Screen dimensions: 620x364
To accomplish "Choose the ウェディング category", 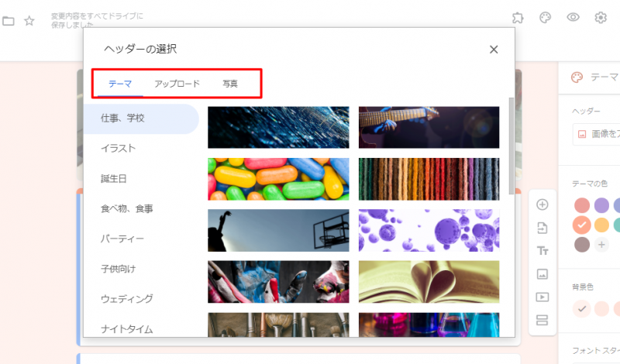I will [x=126, y=299].
